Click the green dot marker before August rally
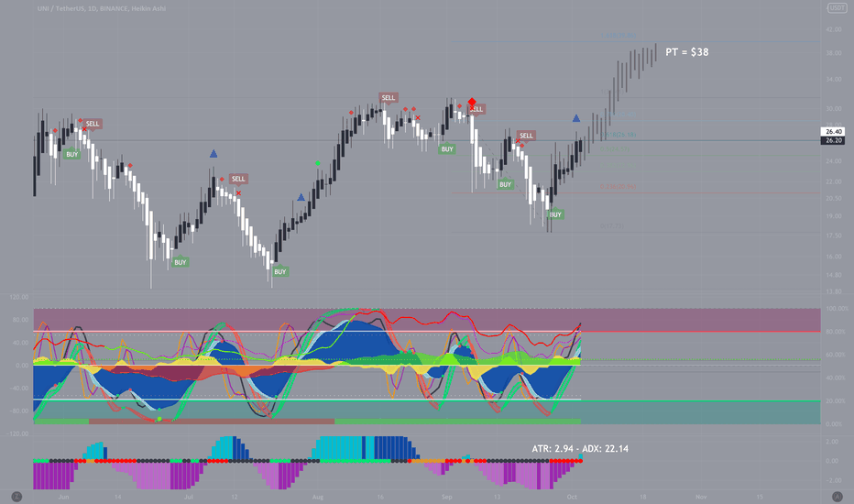The image size is (854, 504). click(x=318, y=163)
